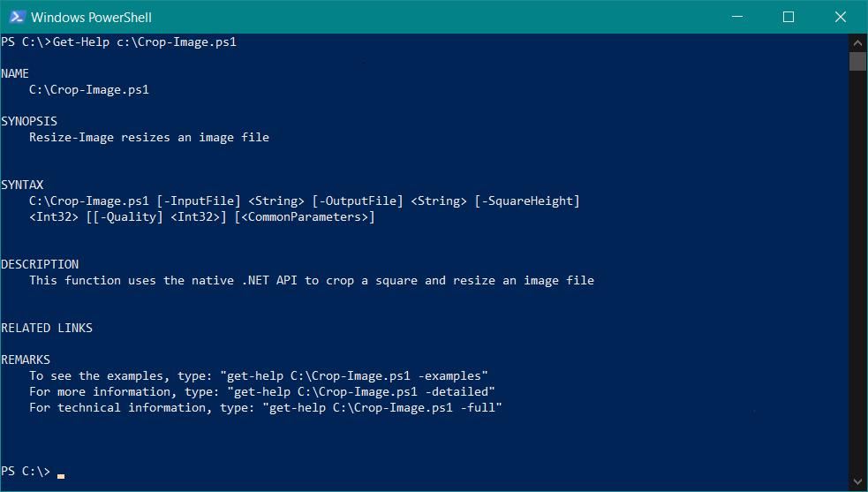This screenshot has height=492, width=868.
Task: Click the vertical scrollbar thumb
Action: click(857, 61)
